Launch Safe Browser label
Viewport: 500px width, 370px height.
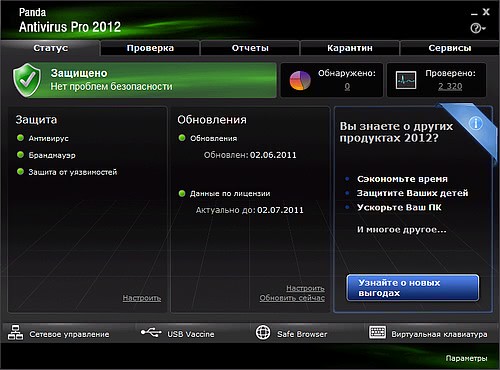click(302, 334)
